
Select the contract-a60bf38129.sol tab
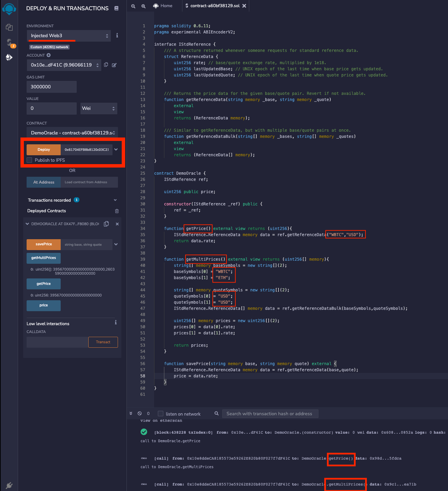215,6
